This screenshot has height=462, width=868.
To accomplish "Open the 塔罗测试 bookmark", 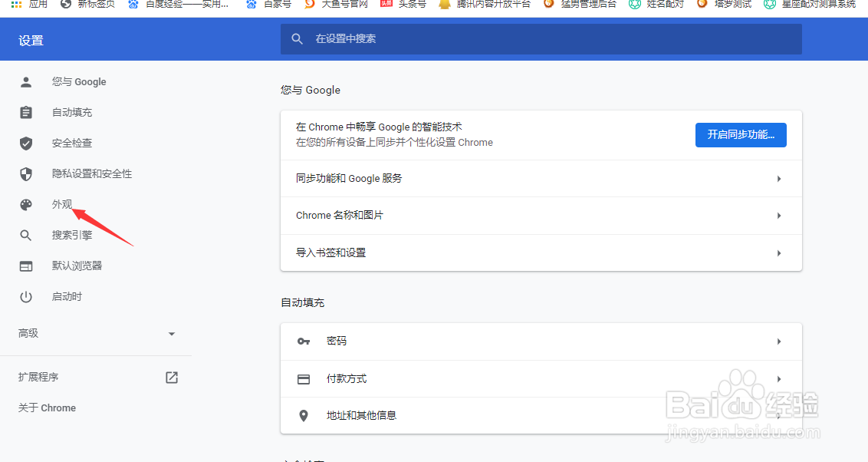I will pyautogui.click(x=724, y=4).
